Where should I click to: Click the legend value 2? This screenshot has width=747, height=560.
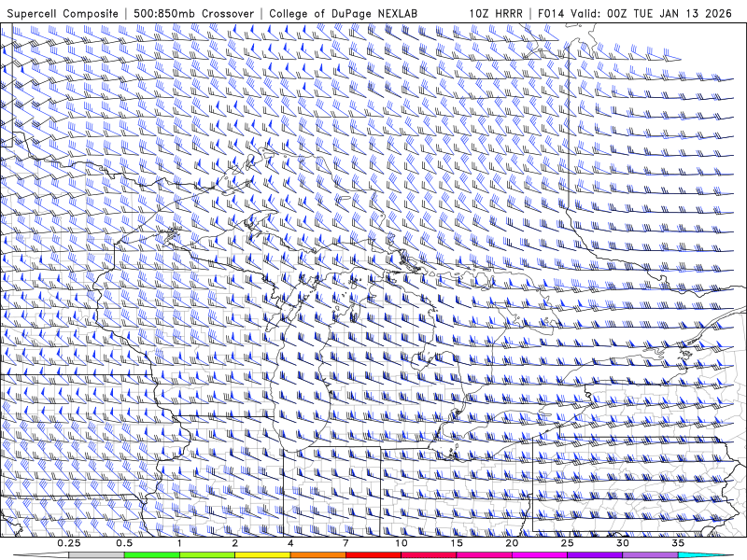(x=235, y=543)
